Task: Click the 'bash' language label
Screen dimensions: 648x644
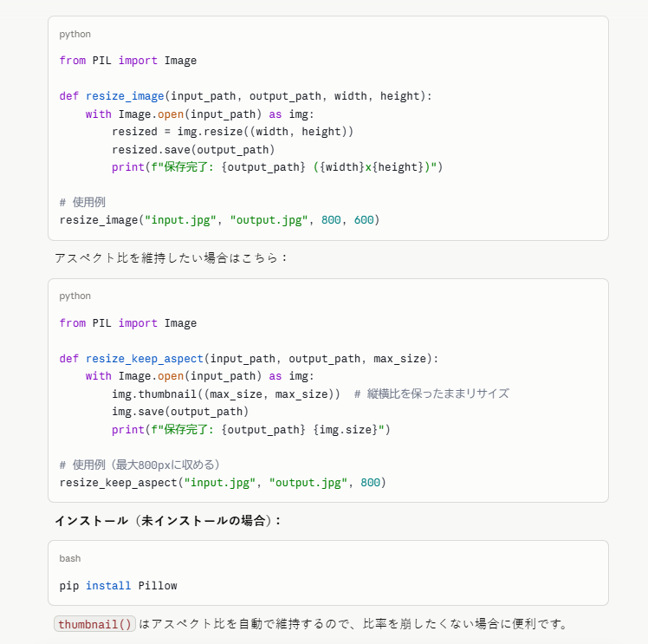Action: (x=70, y=558)
